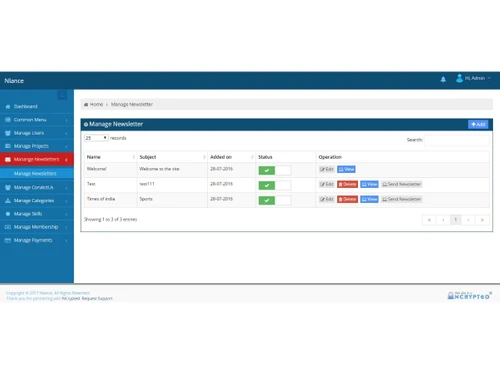Click the admin user avatar icon

tap(459, 78)
